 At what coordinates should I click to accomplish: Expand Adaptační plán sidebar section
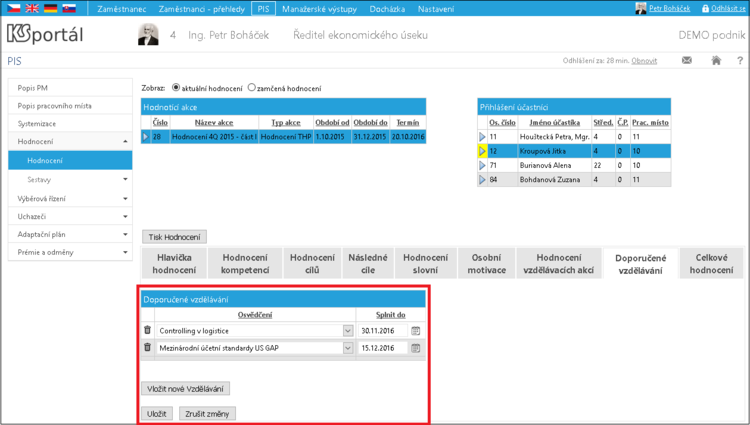pyautogui.click(x=125, y=234)
